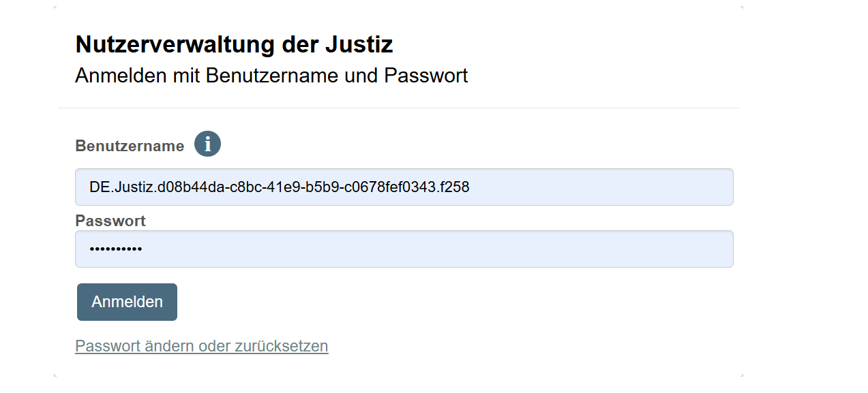Click the 'f258' suffix in the username text
The height and width of the screenshot is (393, 868).
(456, 187)
